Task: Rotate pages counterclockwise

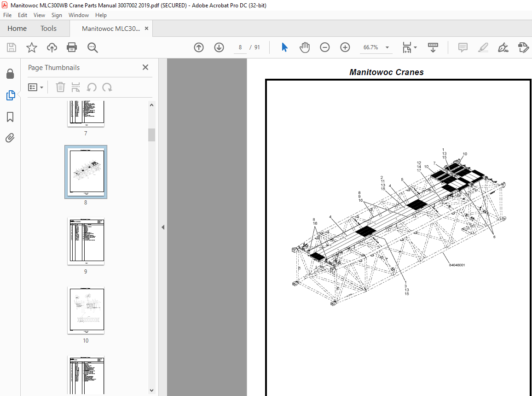Action: click(91, 87)
